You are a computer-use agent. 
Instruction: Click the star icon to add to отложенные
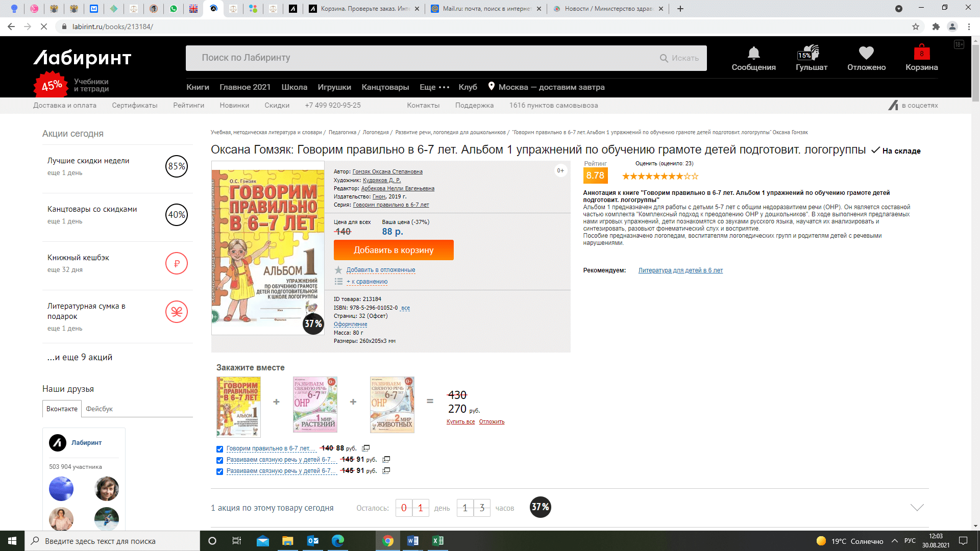click(338, 270)
